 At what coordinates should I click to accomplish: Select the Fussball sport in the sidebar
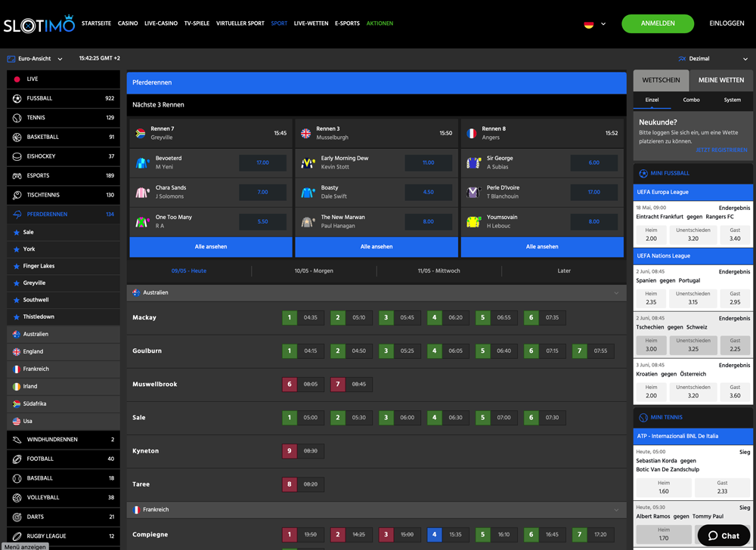coord(17,98)
